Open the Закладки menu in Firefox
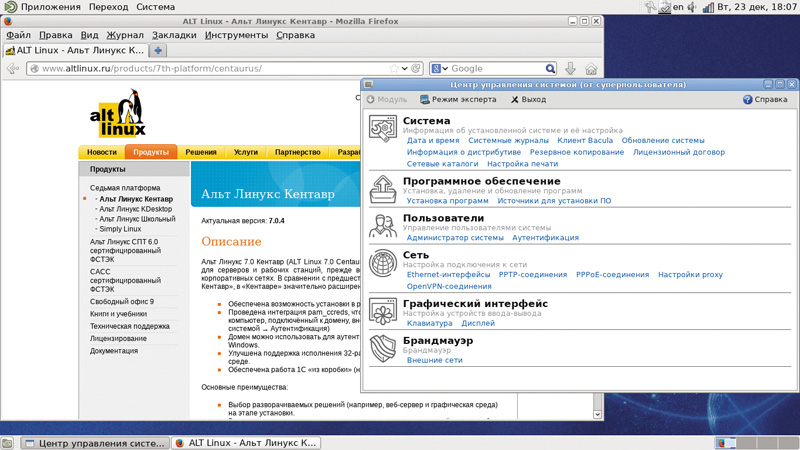800x450 pixels. (x=174, y=35)
